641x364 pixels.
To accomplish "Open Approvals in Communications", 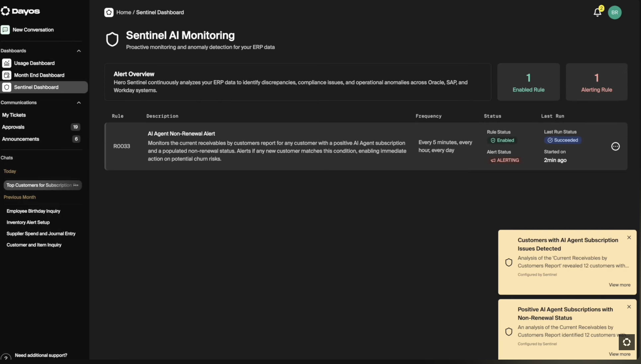I will 13,127.
